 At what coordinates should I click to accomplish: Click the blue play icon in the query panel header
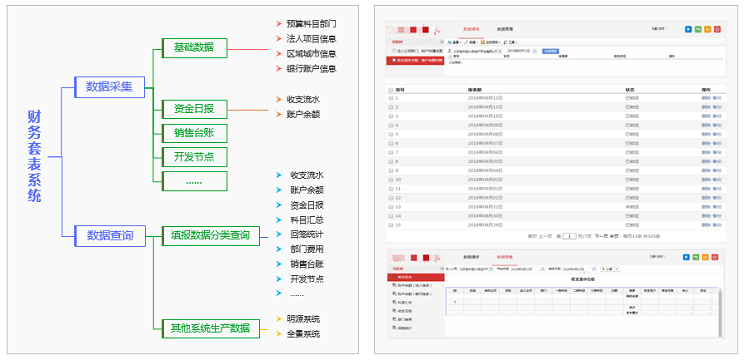[x=686, y=257]
